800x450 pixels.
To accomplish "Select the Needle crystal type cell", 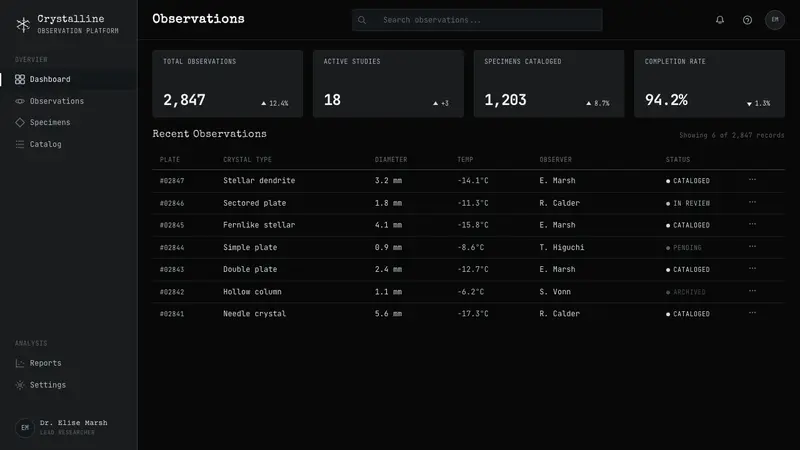I will pyautogui.click(x=255, y=314).
